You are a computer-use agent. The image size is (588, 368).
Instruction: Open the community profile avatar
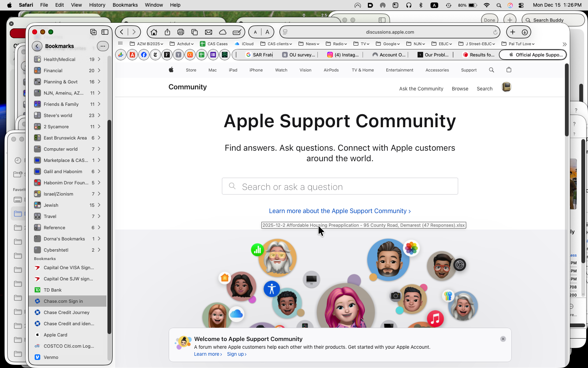(506, 87)
